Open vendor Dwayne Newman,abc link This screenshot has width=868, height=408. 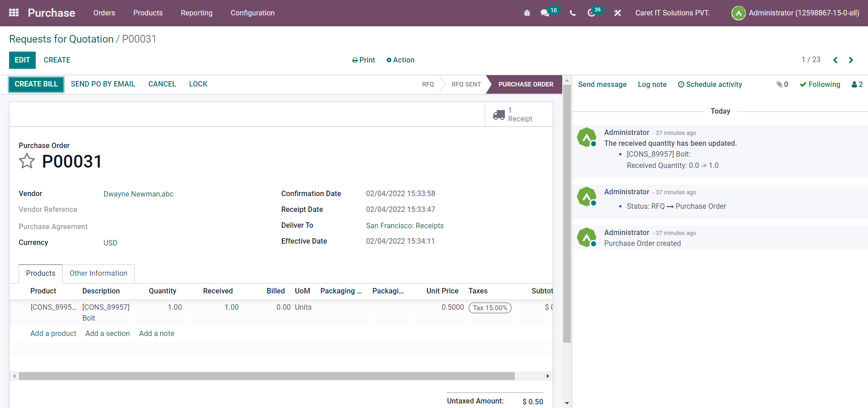(138, 194)
